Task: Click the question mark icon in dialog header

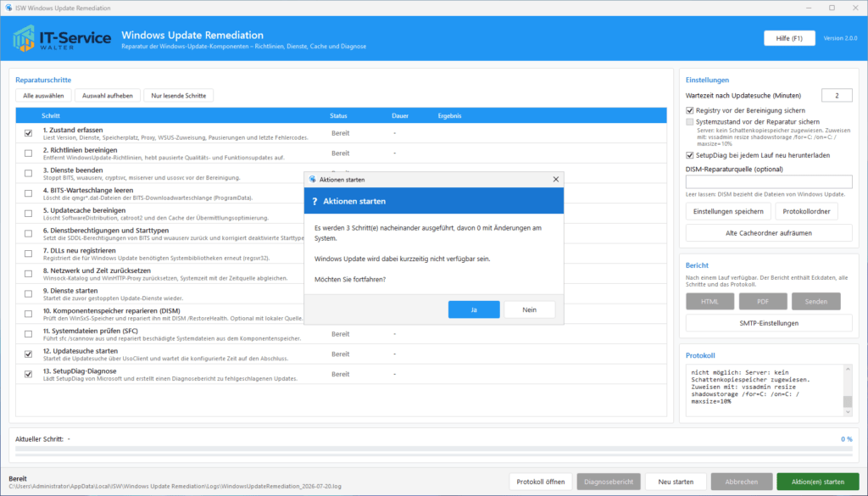Action: 315,202
